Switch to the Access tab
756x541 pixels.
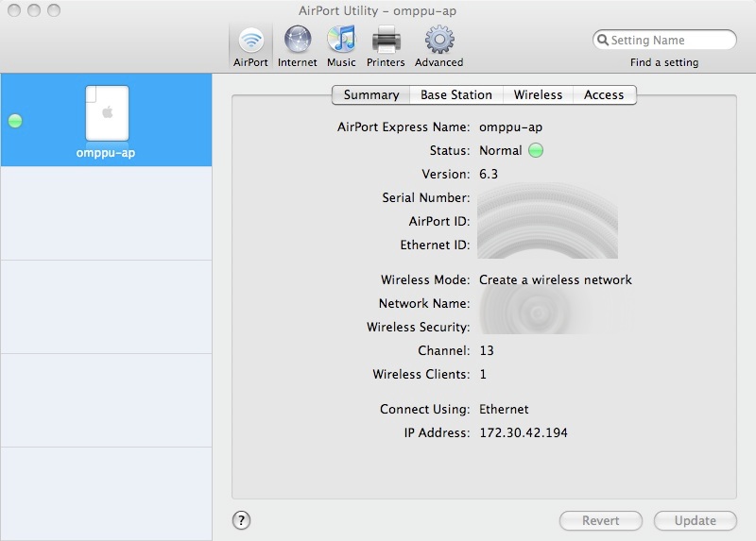[x=604, y=95]
